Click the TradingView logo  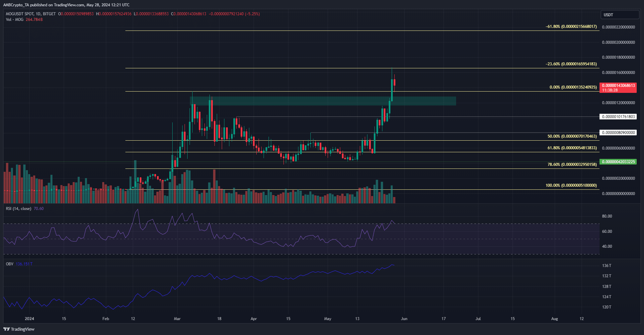19,329
